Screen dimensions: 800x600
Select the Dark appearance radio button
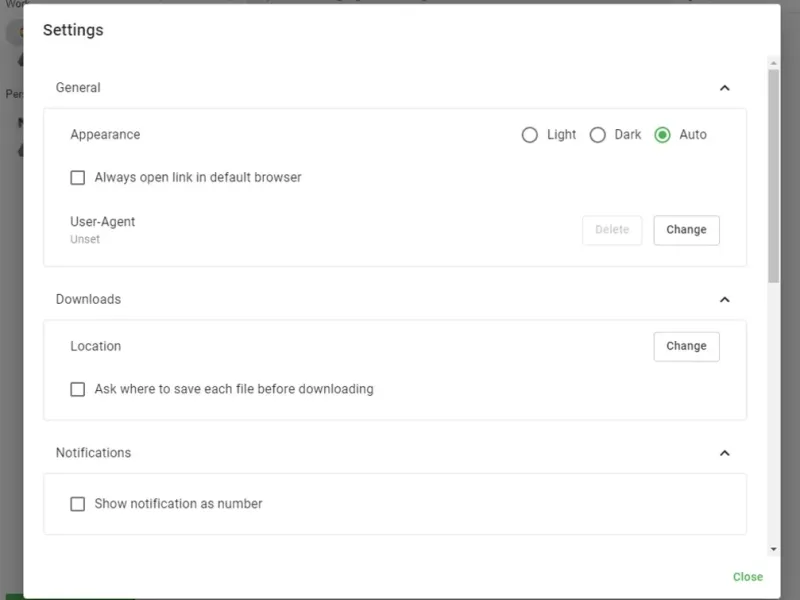pos(598,135)
